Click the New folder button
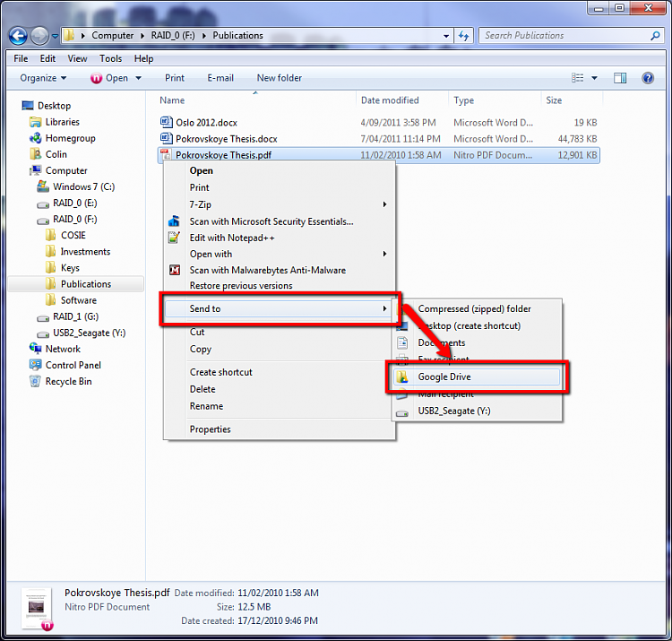The width and height of the screenshot is (672, 641). click(280, 78)
